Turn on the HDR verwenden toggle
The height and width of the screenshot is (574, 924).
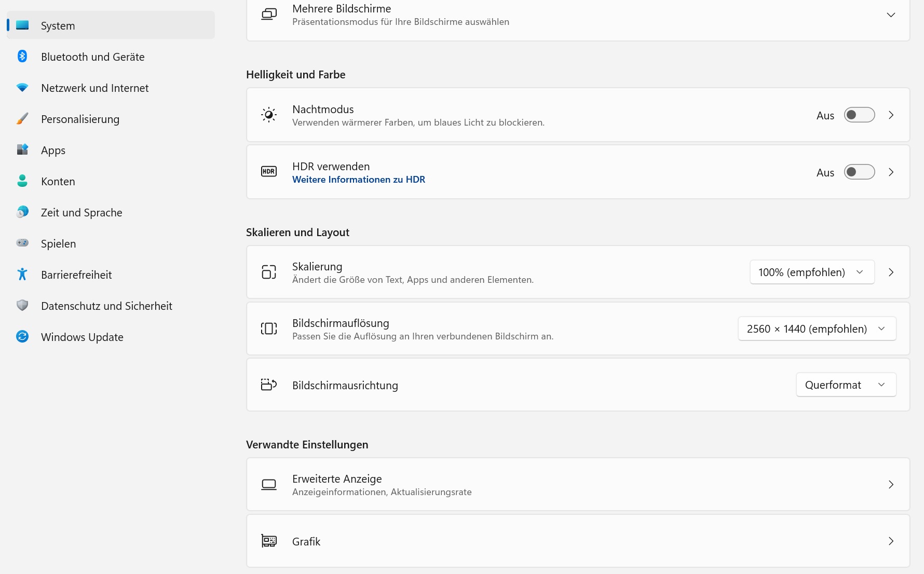click(x=859, y=172)
